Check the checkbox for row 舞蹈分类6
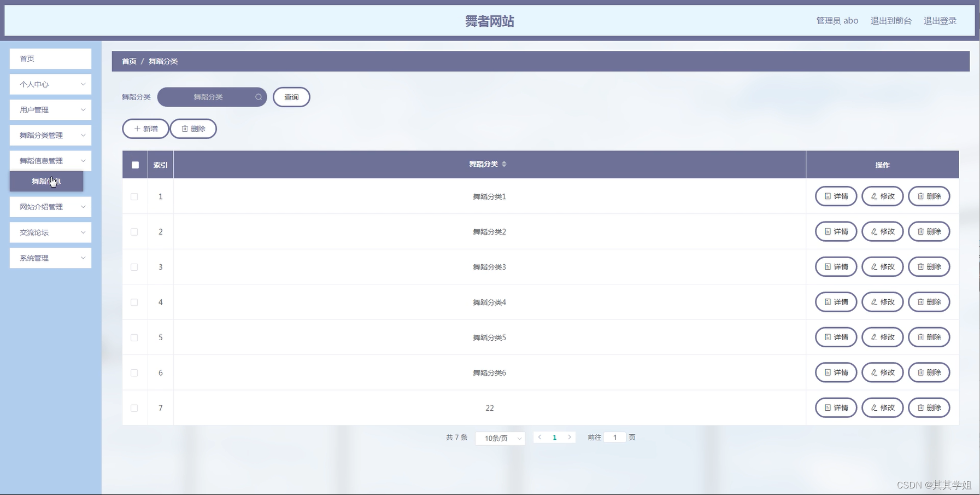This screenshot has height=495, width=980. pos(134,372)
